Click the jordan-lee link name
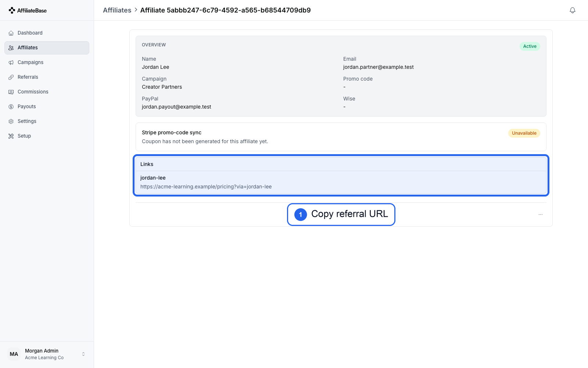Viewport: 588px width, 368px height. pos(153,178)
